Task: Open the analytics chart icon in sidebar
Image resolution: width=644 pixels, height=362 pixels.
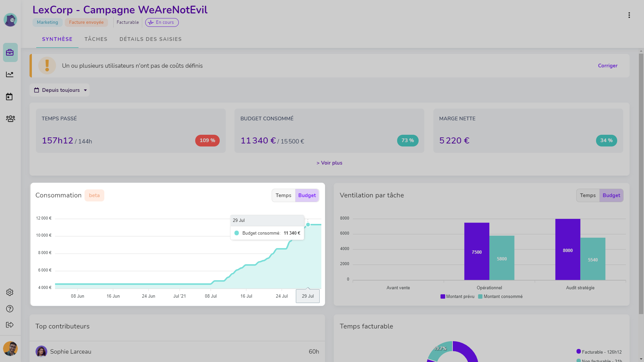Action: 10,74
